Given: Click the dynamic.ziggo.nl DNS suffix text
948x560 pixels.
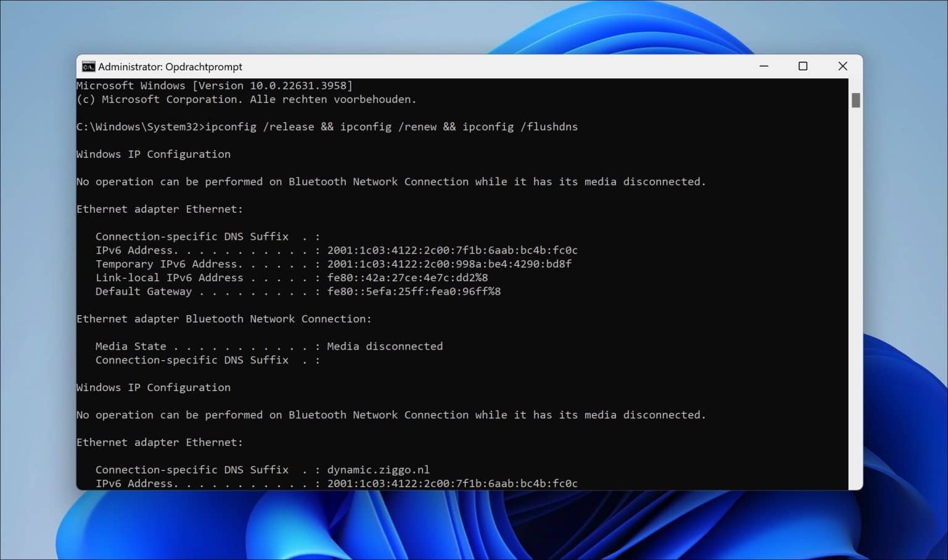Looking at the screenshot, I should click(x=378, y=469).
